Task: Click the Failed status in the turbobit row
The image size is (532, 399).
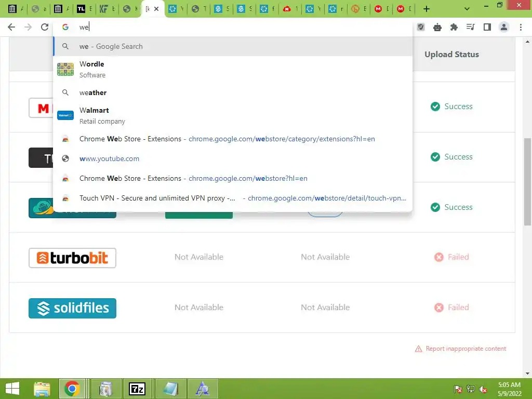Action: pos(451,257)
